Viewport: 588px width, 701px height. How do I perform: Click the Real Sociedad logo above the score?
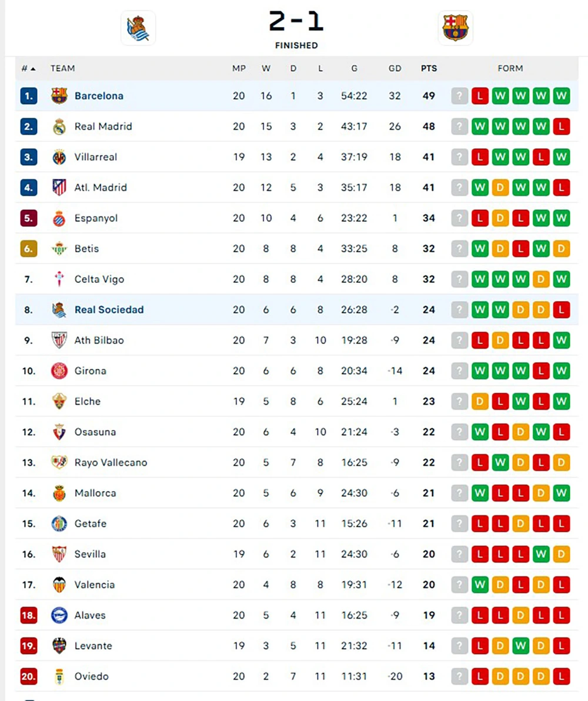[138, 27]
